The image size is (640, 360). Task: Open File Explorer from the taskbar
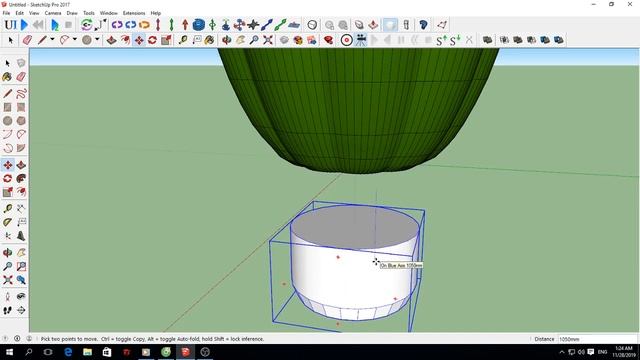click(87, 352)
